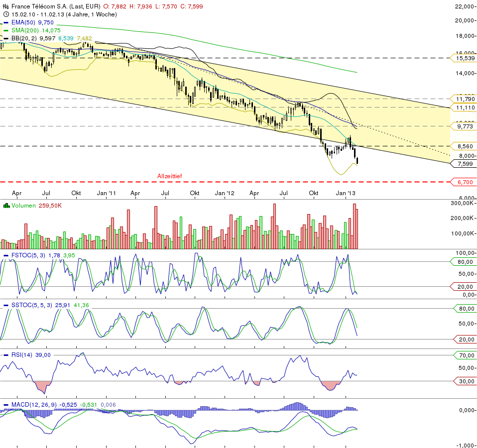Click the SSTOC 80,00 level marker
Image resolution: width=477 pixels, height=448 pixels.
pos(464,309)
